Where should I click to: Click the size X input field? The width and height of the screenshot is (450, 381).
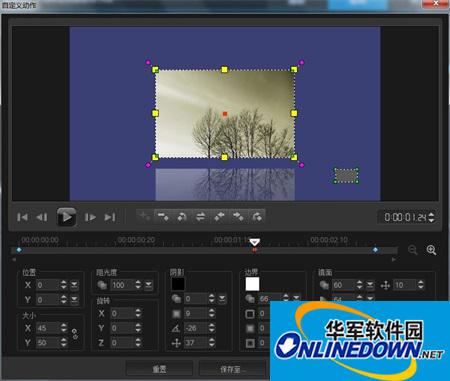click(x=47, y=328)
